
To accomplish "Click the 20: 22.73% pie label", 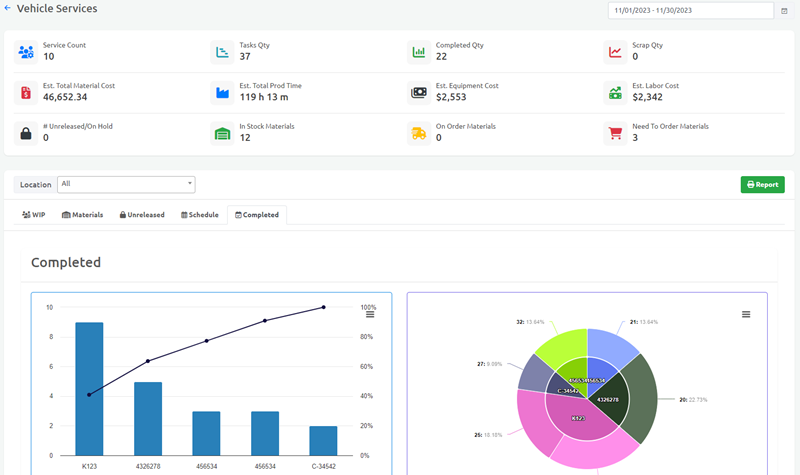I will [693, 399].
